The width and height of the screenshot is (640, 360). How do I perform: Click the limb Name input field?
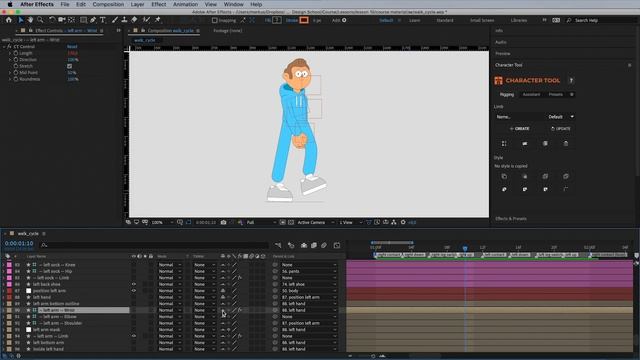[519, 117]
